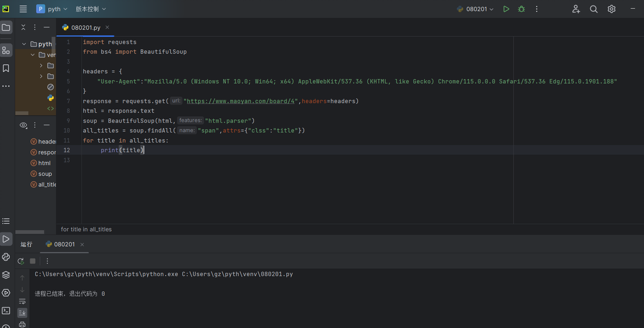Open Code With Me add-user button

(x=576, y=9)
